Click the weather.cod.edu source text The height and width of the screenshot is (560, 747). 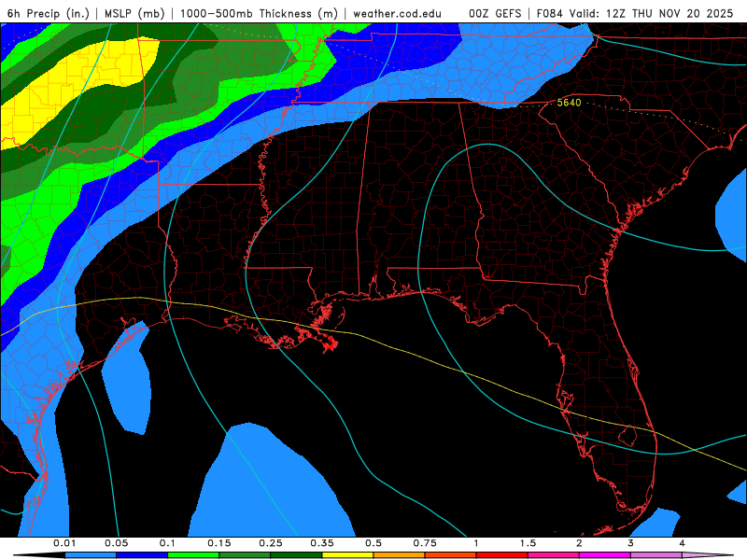[397, 13]
